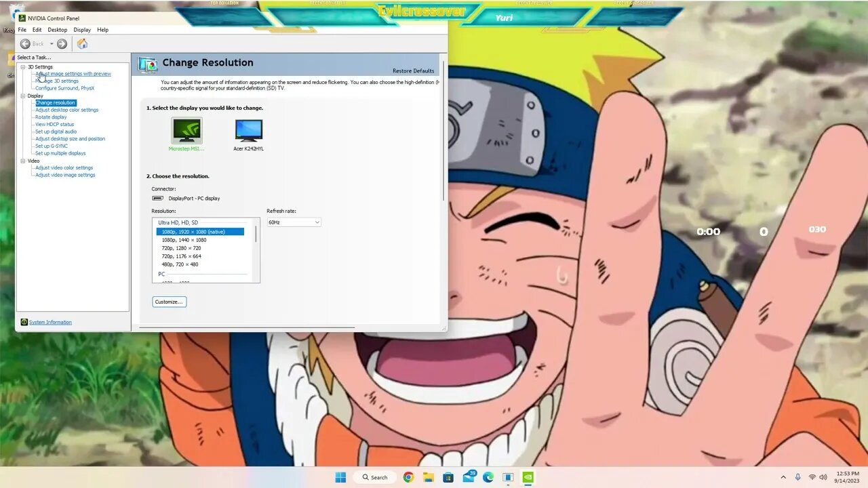868x488 pixels.
Task: Show hidden system tray icons
Action: pyautogui.click(x=783, y=477)
